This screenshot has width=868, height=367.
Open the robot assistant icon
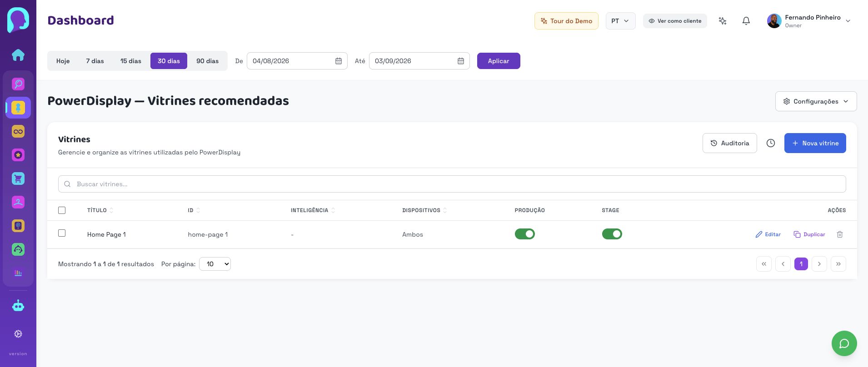click(18, 306)
